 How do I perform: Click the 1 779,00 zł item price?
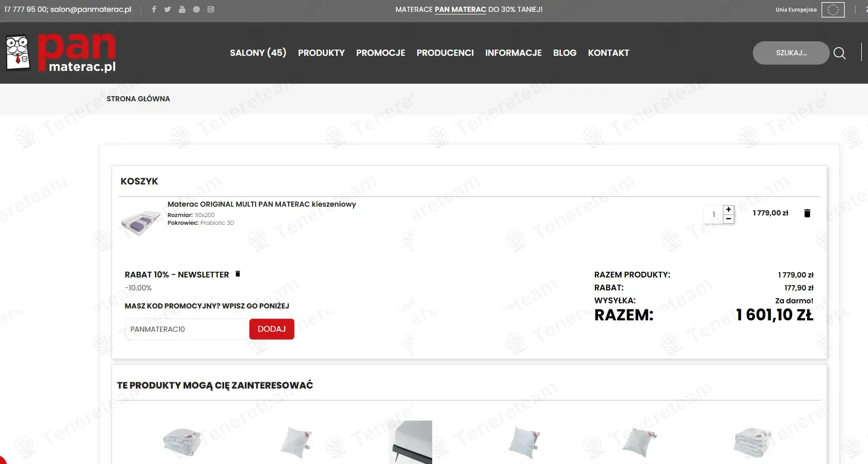pos(770,213)
